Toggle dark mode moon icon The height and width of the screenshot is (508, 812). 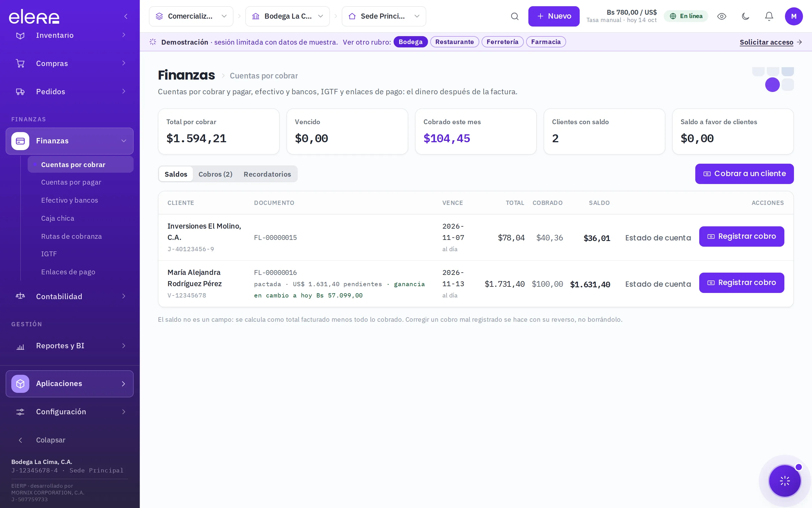[x=745, y=16]
